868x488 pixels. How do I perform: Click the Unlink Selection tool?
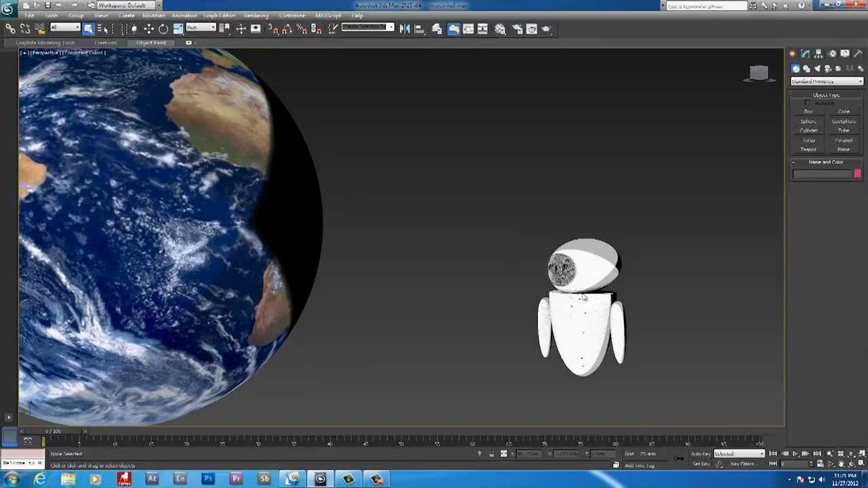tap(25, 28)
